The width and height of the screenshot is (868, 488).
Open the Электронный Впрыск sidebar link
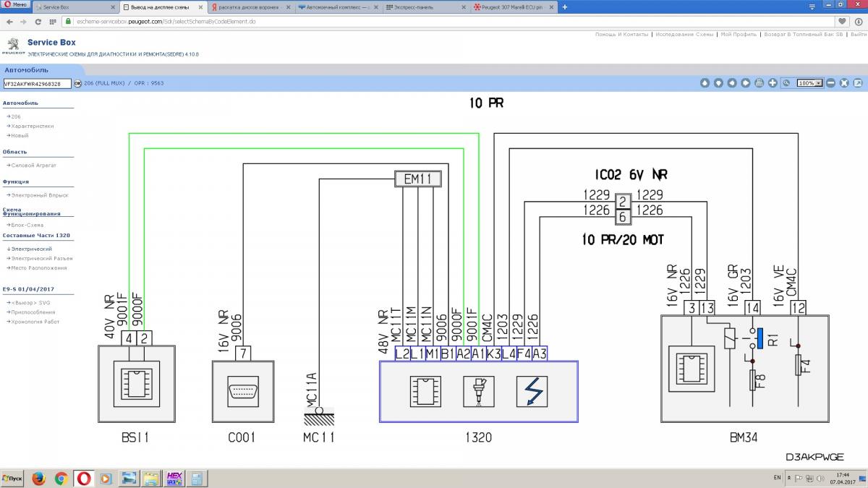[40, 194]
